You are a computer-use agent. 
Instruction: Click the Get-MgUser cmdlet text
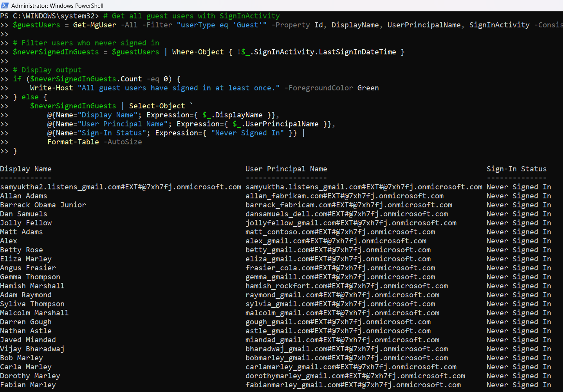point(94,25)
